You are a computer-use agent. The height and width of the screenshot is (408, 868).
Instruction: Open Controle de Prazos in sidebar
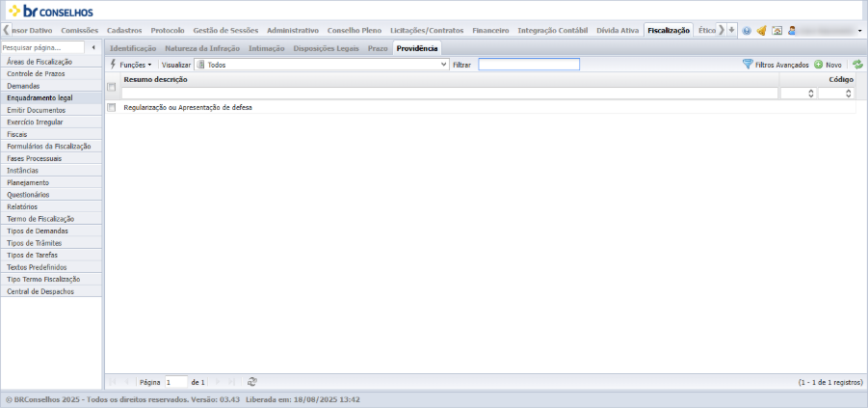point(51,73)
